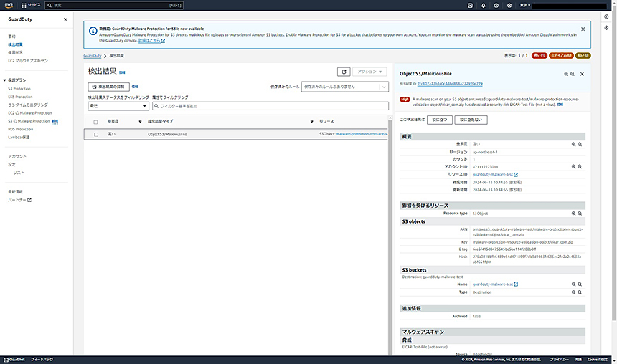The width and height of the screenshot is (617, 364).
Task: Exclude-filter icon on bucket Type row
Action: [580, 292]
